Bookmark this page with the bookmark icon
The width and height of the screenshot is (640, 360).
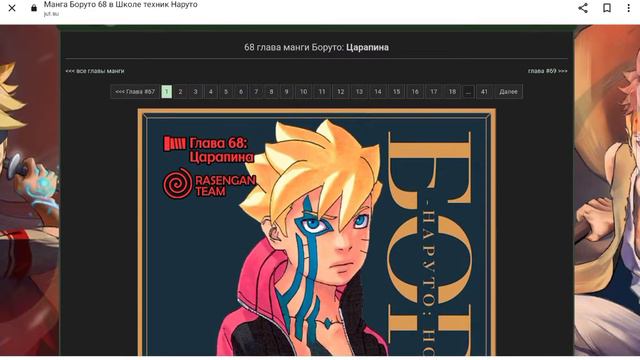click(x=607, y=8)
